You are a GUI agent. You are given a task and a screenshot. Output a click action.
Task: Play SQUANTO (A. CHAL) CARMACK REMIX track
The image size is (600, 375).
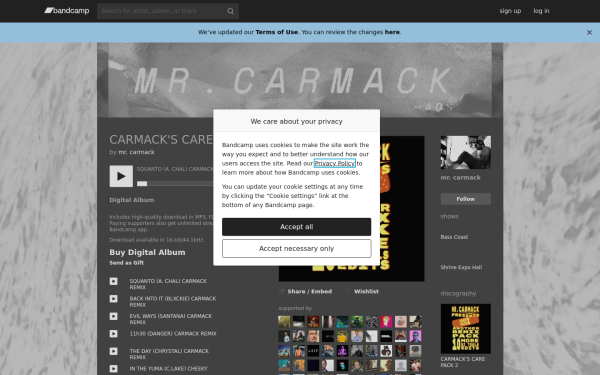pyautogui.click(x=114, y=281)
